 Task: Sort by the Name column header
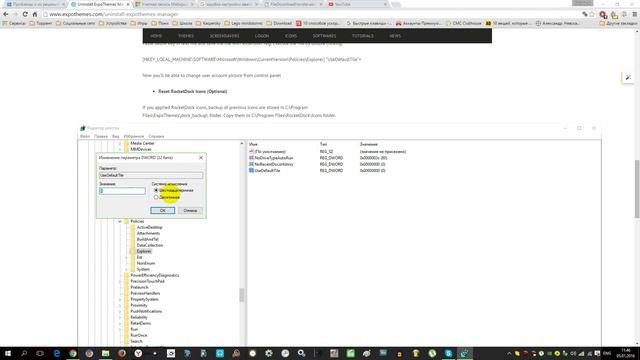click(253, 144)
